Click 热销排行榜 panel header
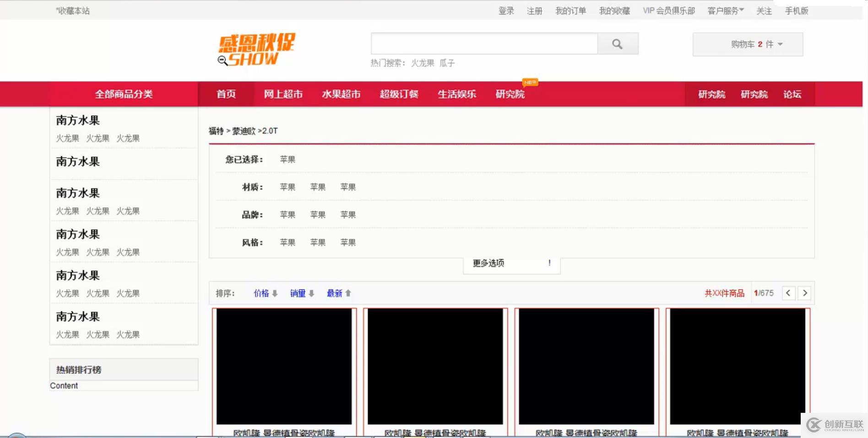Screen dimensions: 868x438 124,369
